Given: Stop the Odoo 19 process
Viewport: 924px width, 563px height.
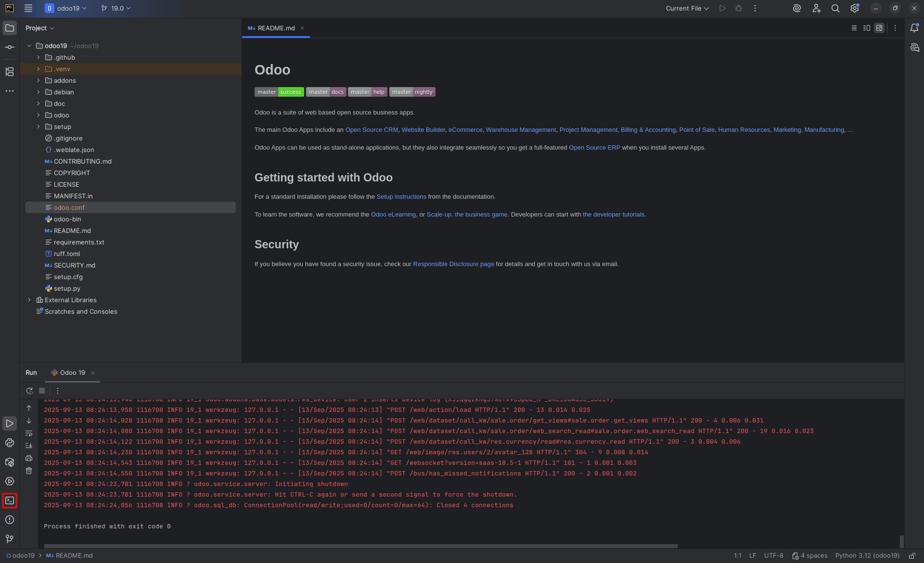Looking at the screenshot, I should click(x=42, y=391).
